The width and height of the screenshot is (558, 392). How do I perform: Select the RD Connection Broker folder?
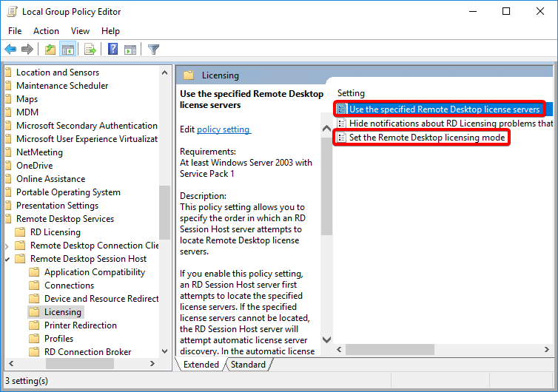[x=87, y=352]
